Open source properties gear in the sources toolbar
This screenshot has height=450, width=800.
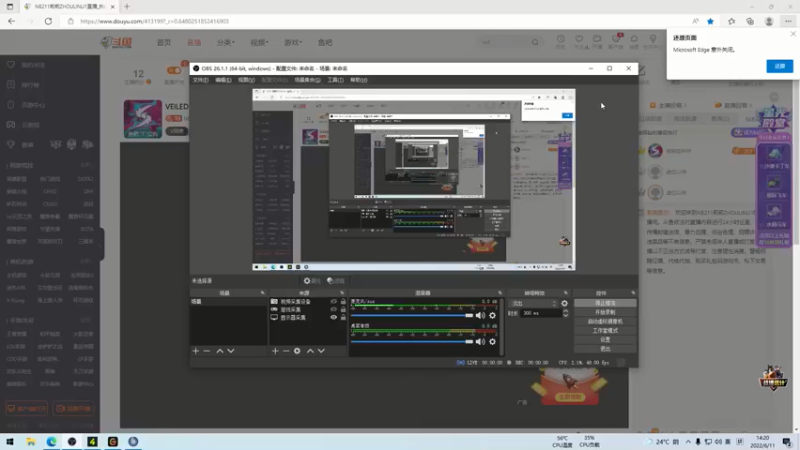tap(297, 351)
